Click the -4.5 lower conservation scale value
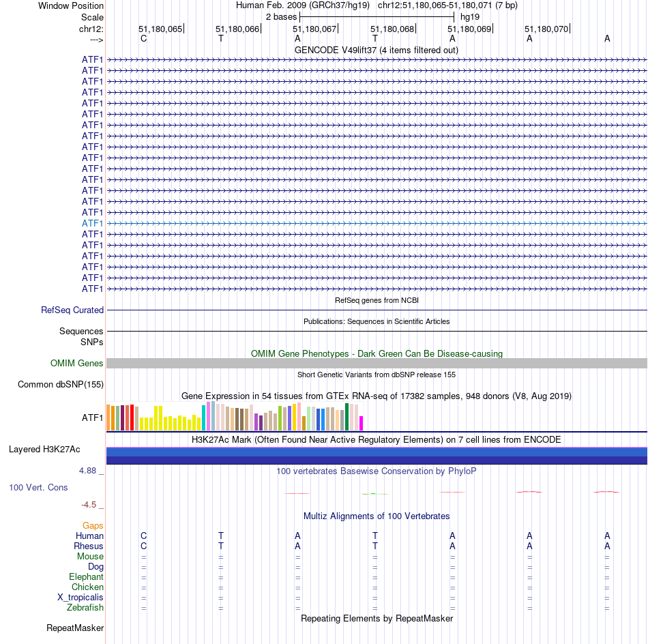 [x=89, y=505]
